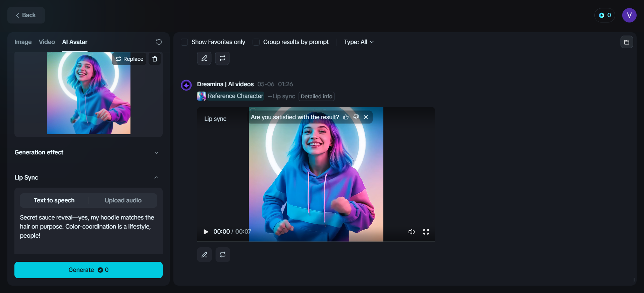
Task: Click the upper regenerate icon
Action: pyautogui.click(x=222, y=58)
